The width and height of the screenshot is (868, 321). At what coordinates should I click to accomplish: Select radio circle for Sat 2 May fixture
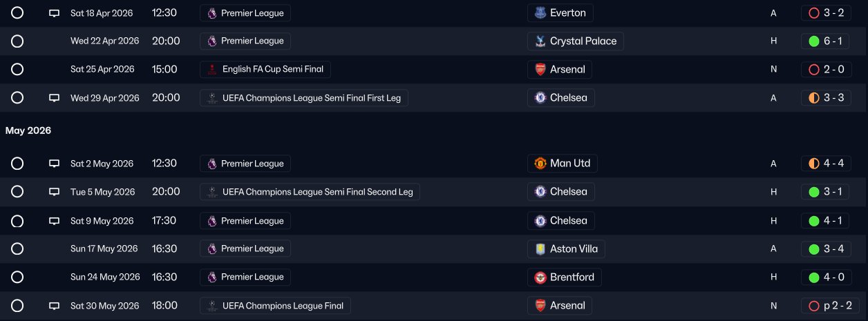(17, 164)
